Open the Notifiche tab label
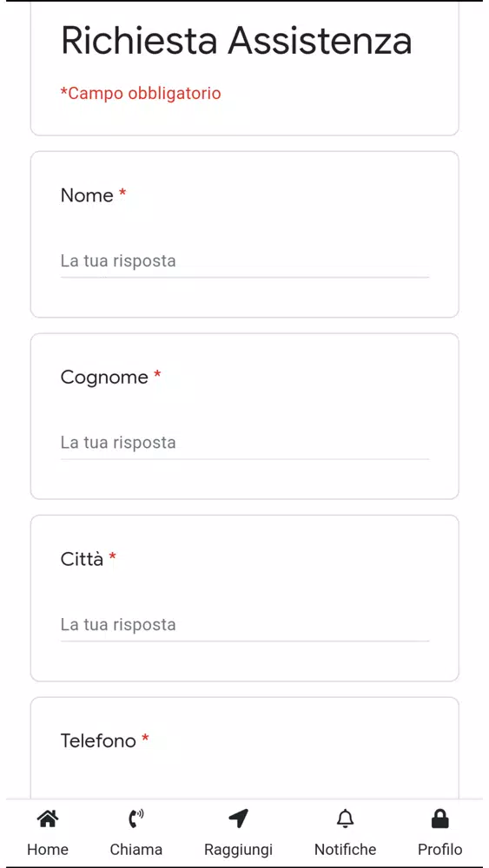489x868 pixels. [345, 849]
